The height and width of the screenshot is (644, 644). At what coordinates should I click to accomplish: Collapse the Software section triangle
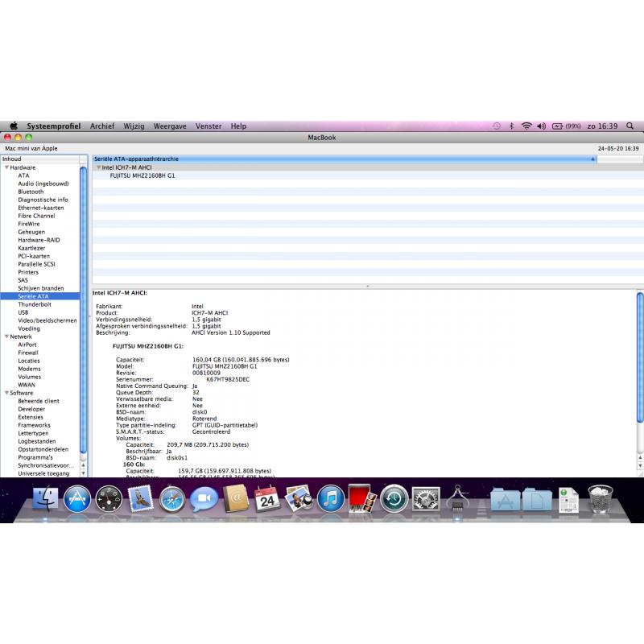tap(6, 393)
